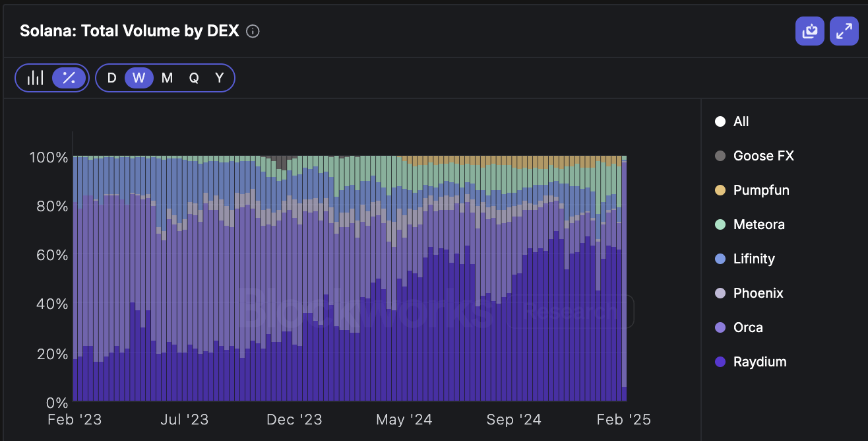This screenshot has width=868, height=441.
Task: Hide the Raydium series in the legend
Action: coord(759,361)
